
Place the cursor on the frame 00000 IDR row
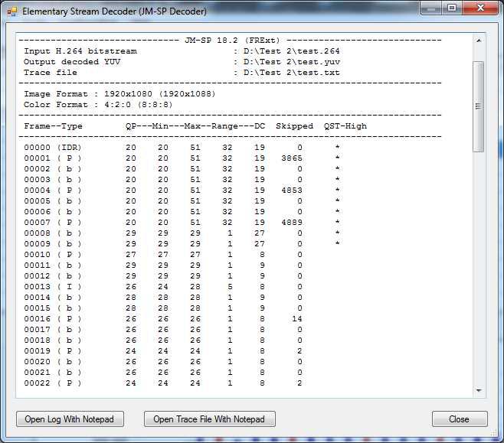pyautogui.click(x=52, y=147)
